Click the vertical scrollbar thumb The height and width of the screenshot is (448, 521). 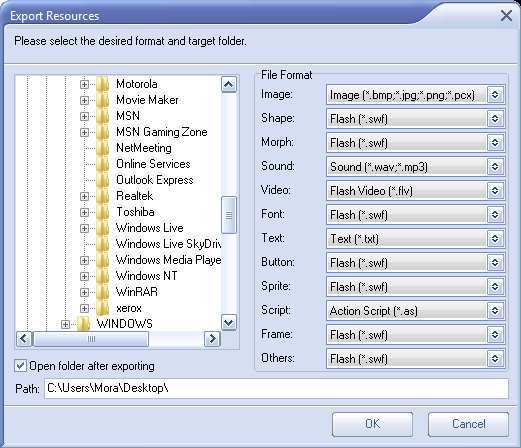click(x=229, y=215)
